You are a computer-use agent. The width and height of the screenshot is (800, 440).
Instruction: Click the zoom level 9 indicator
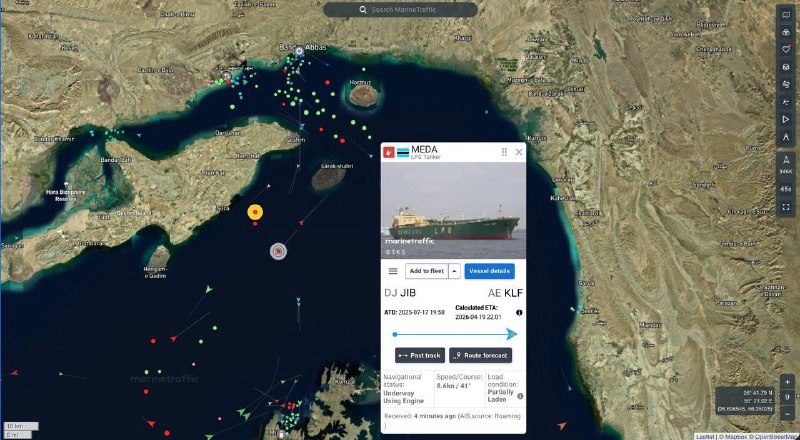787,397
